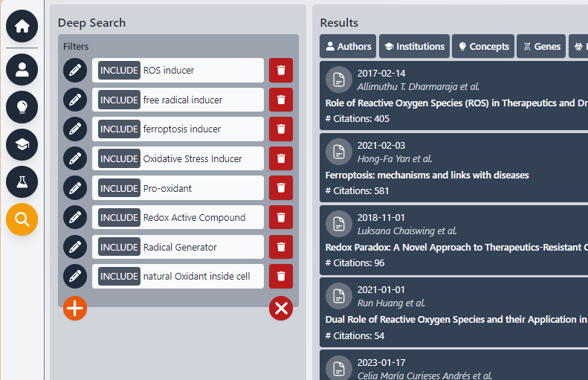The image size is (588, 380).
Task: Click the document icon of Luksana Chaiswing result
Action: [x=339, y=224]
